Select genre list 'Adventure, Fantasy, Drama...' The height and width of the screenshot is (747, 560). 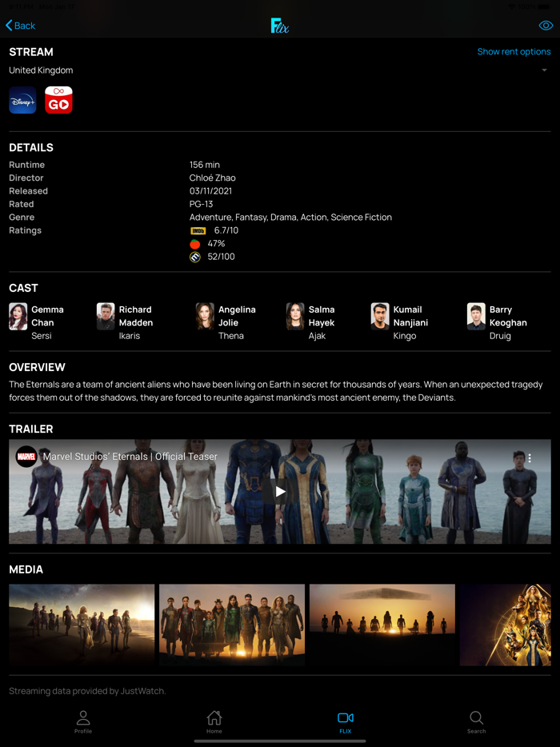point(290,218)
